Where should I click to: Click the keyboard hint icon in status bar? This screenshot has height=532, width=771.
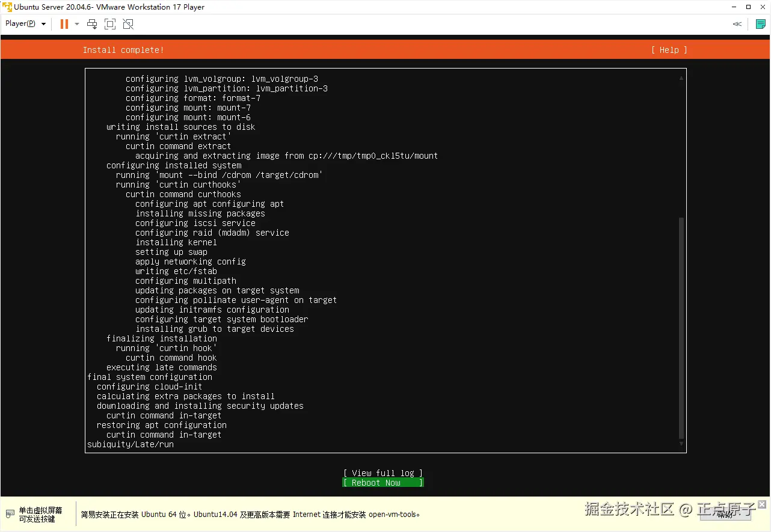(x=9, y=514)
